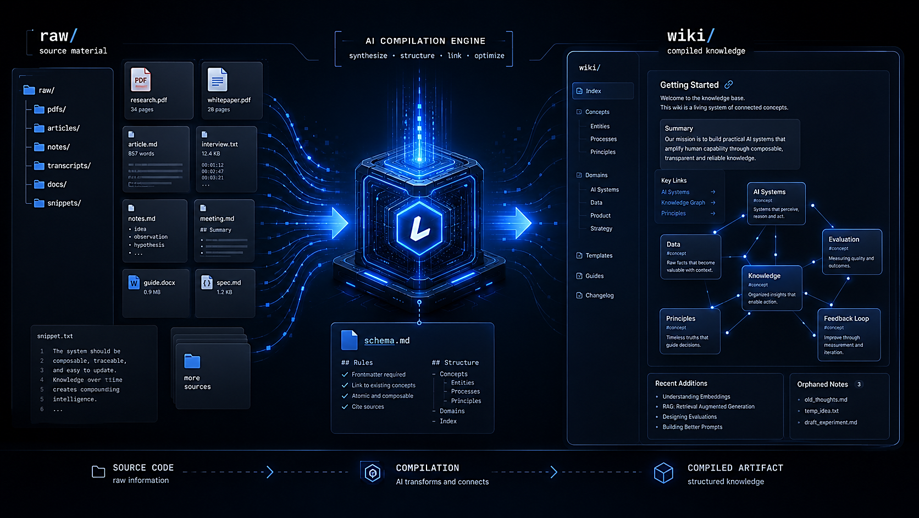The image size is (919, 518).
Task: Open draft_experiment.md orphaned note
Action: pos(830,422)
